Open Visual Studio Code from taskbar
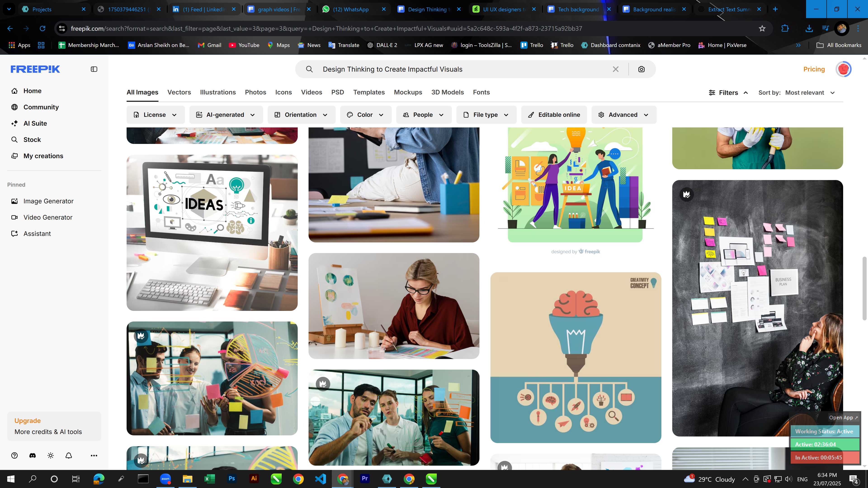The width and height of the screenshot is (868, 488). pyautogui.click(x=321, y=479)
